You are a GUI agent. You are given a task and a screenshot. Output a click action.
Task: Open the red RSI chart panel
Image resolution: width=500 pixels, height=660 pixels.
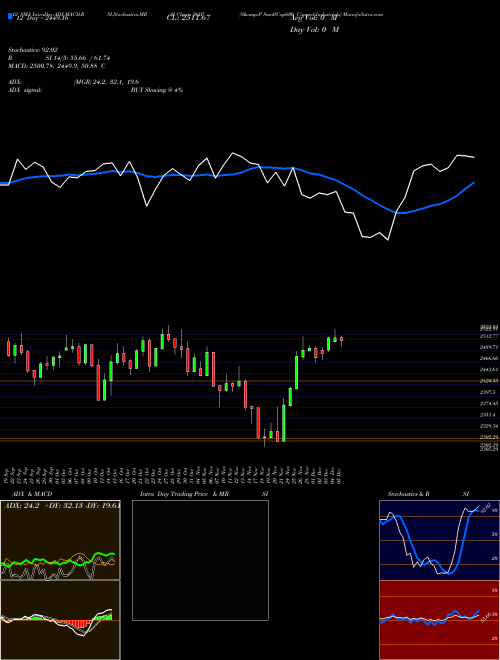click(439, 620)
